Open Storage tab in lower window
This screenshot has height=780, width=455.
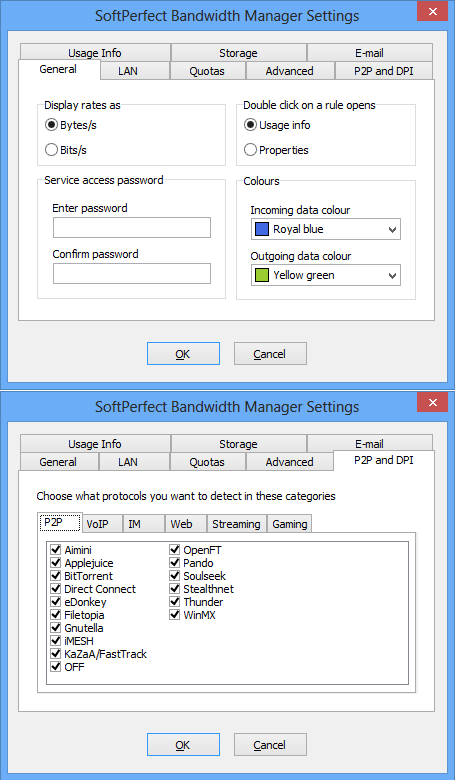[x=238, y=444]
